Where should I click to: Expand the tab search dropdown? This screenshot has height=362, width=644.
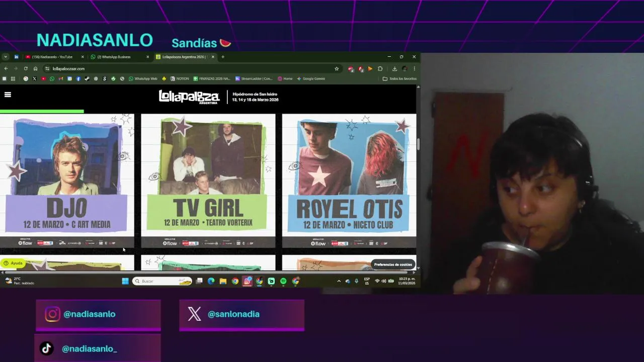(x=6, y=57)
